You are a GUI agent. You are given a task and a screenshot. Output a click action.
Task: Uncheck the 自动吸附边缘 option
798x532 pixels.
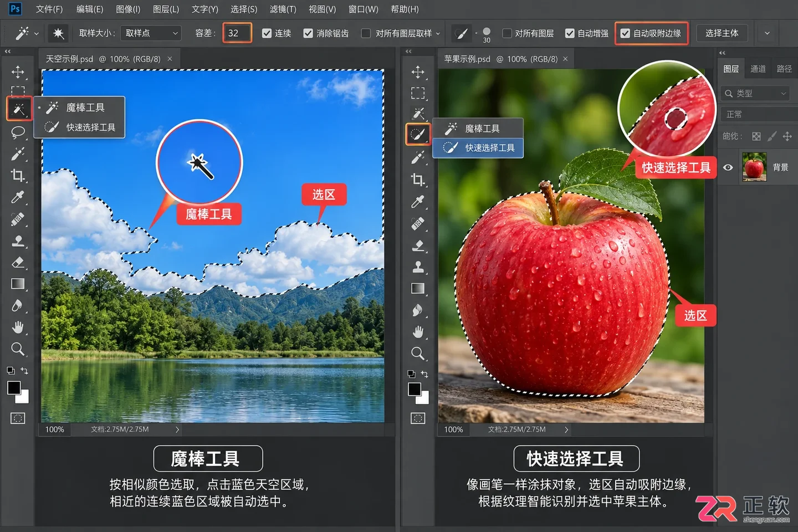pyautogui.click(x=625, y=33)
